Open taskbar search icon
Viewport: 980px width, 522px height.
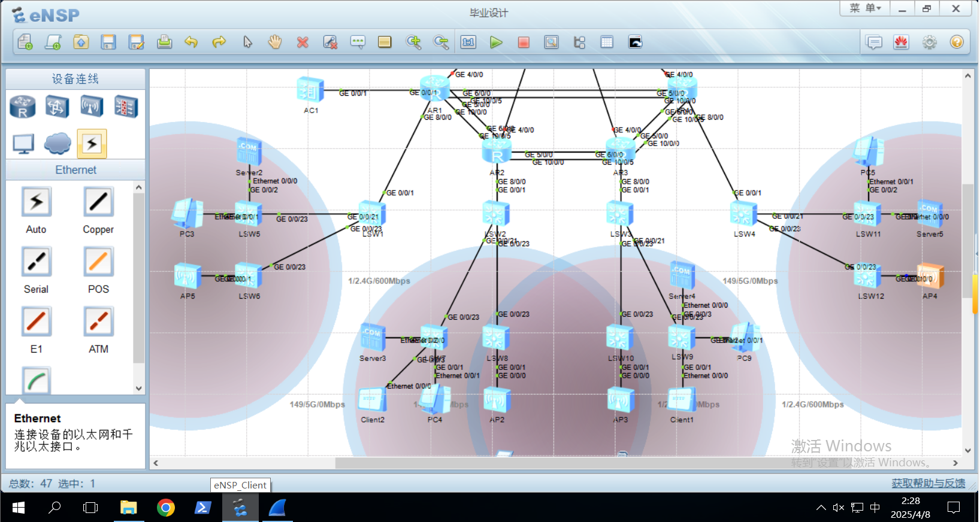(x=55, y=508)
